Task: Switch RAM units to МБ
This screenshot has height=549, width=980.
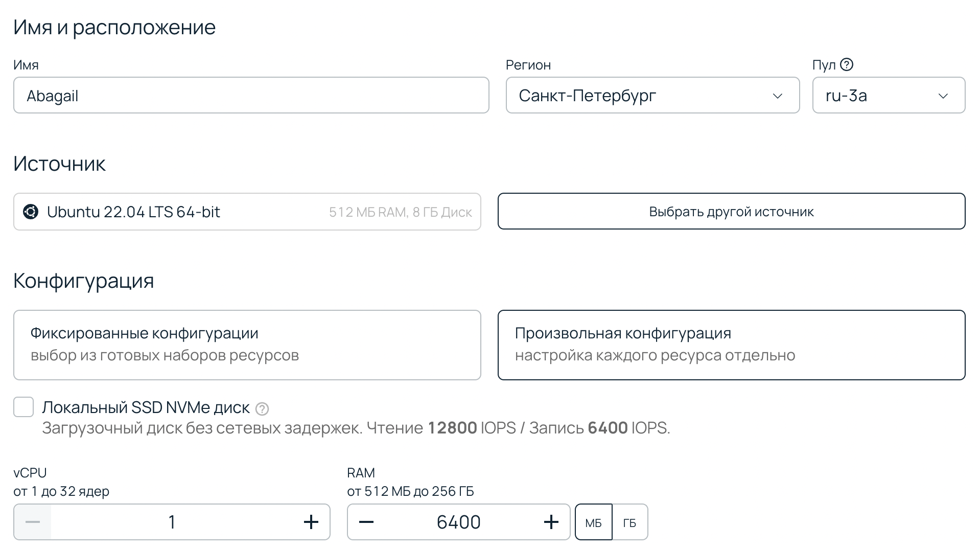Action: click(x=593, y=522)
